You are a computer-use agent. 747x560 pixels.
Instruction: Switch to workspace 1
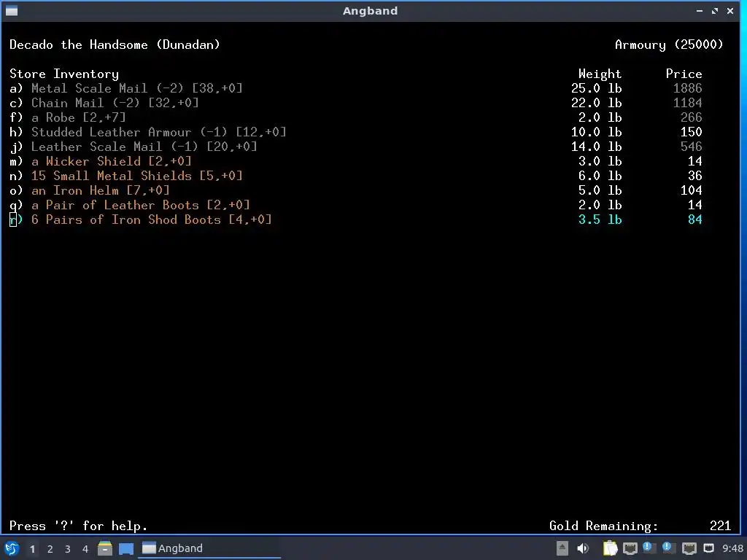pyautogui.click(x=32, y=549)
